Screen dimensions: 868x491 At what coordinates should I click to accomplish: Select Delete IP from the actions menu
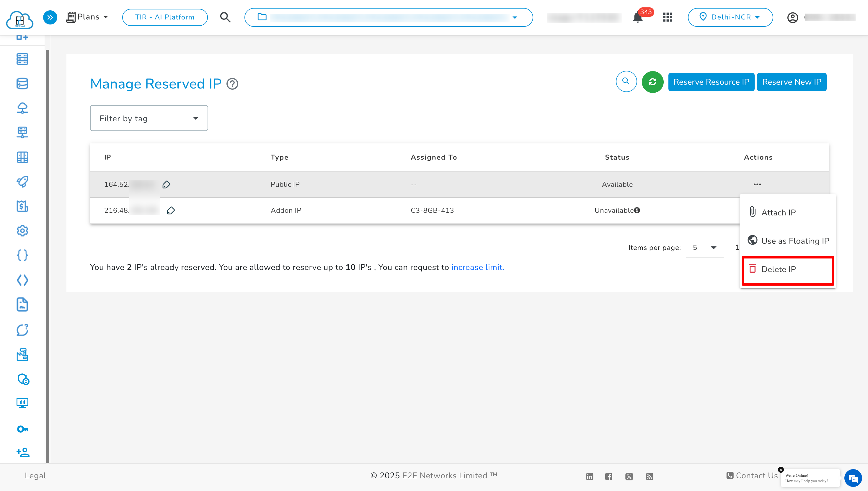(779, 269)
